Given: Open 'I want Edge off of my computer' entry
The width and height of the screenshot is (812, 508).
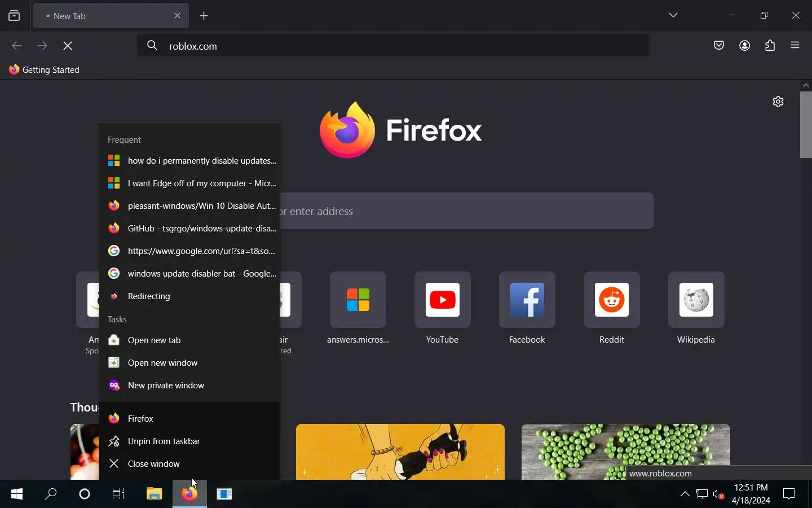Looking at the screenshot, I should [x=190, y=183].
